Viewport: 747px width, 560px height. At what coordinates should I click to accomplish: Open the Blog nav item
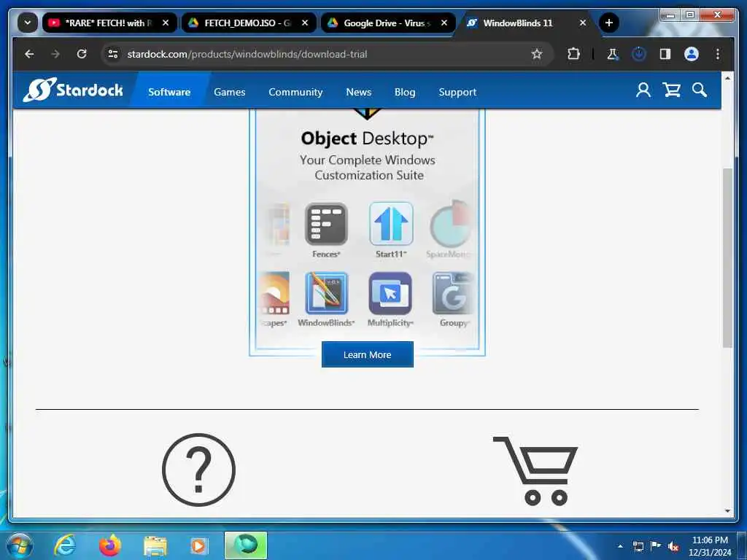pyautogui.click(x=404, y=92)
